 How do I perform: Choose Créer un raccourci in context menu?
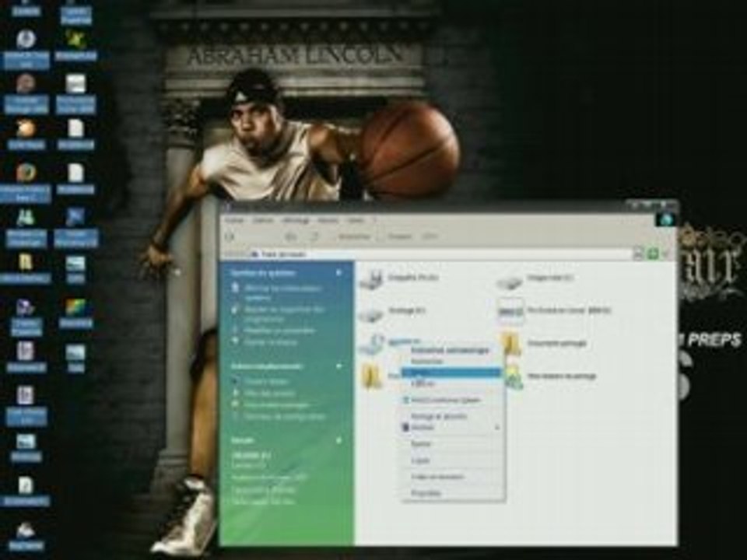[x=437, y=477]
